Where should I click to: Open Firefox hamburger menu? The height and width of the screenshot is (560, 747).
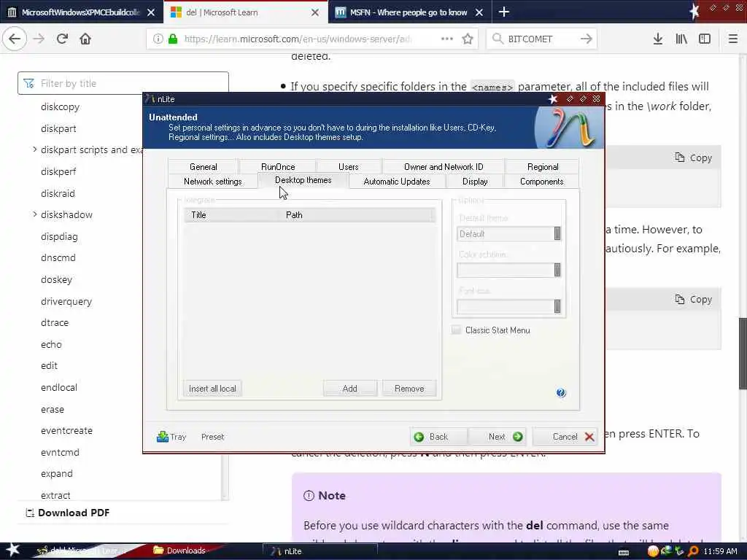coord(733,39)
